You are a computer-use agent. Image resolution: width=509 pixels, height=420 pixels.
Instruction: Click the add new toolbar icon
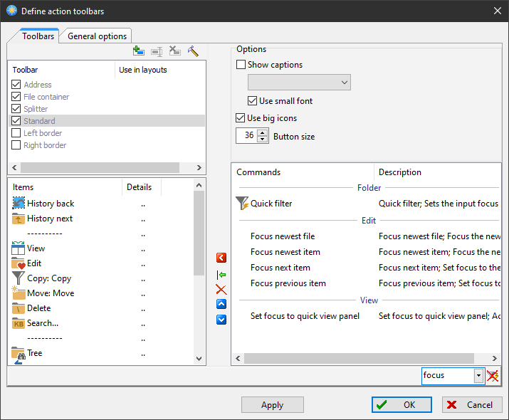[139, 51]
